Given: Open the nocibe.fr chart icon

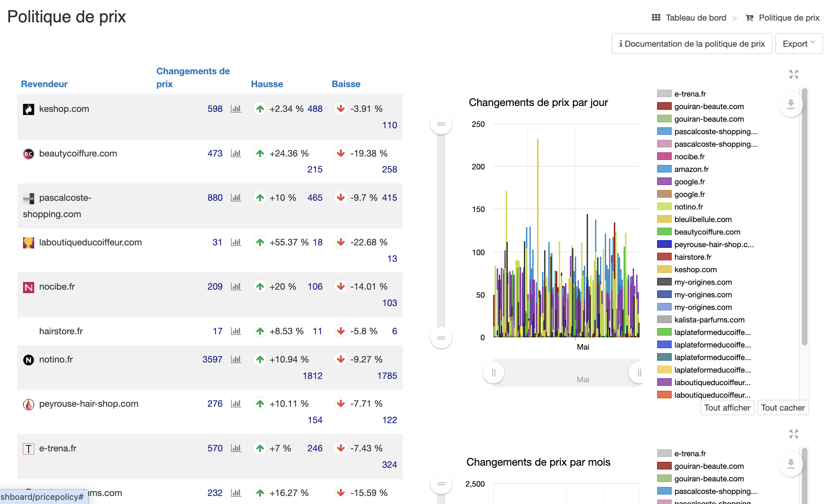Looking at the screenshot, I should coord(236,287).
